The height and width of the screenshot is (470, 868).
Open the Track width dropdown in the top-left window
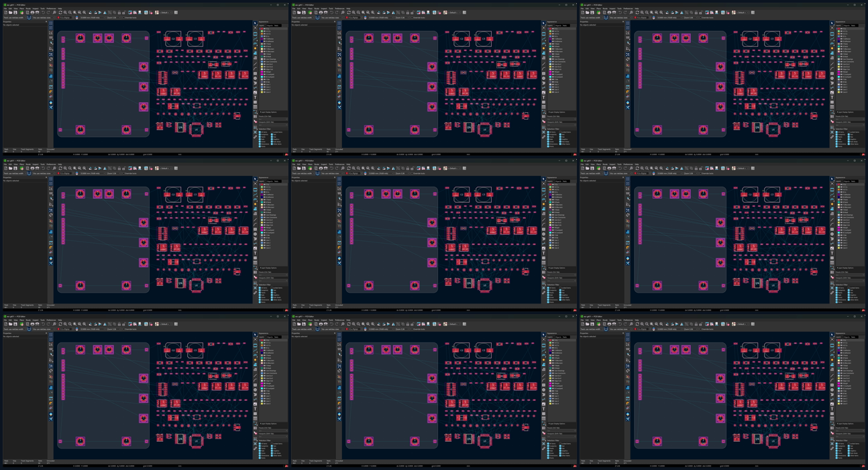[15, 17]
